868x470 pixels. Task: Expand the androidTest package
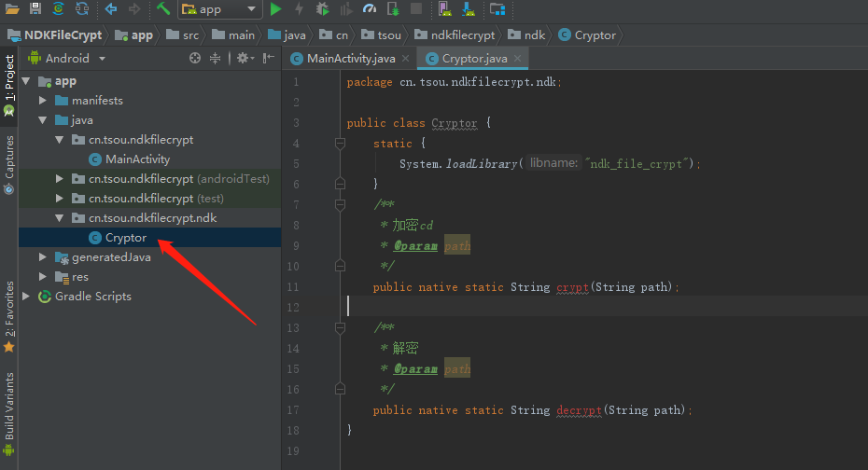coord(59,179)
